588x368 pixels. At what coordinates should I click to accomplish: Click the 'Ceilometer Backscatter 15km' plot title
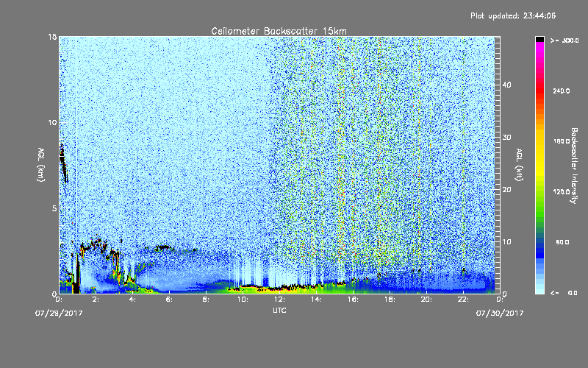[x=279, y=31]
